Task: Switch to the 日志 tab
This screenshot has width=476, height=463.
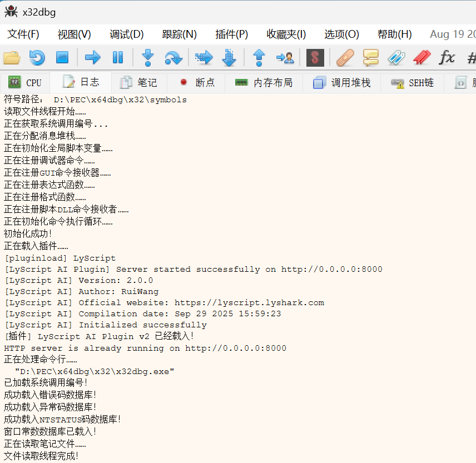Action: (x=81, y=82)
